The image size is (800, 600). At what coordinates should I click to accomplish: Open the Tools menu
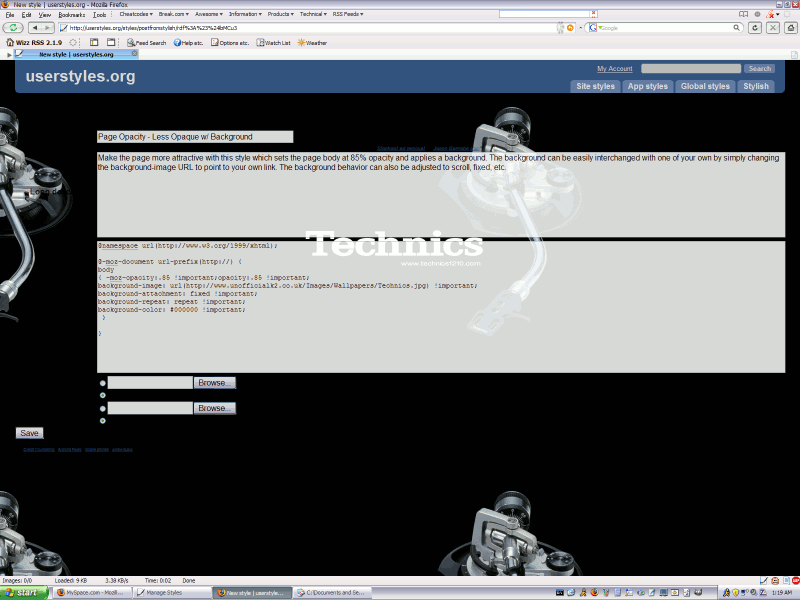[x=99, y=15]
